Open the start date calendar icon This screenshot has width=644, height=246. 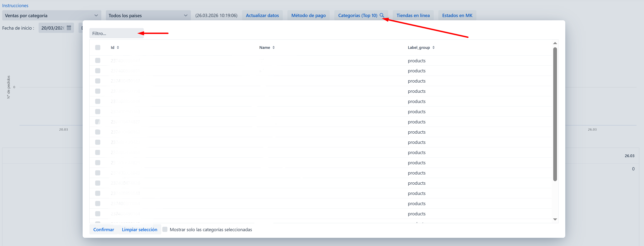click(69, 28)
